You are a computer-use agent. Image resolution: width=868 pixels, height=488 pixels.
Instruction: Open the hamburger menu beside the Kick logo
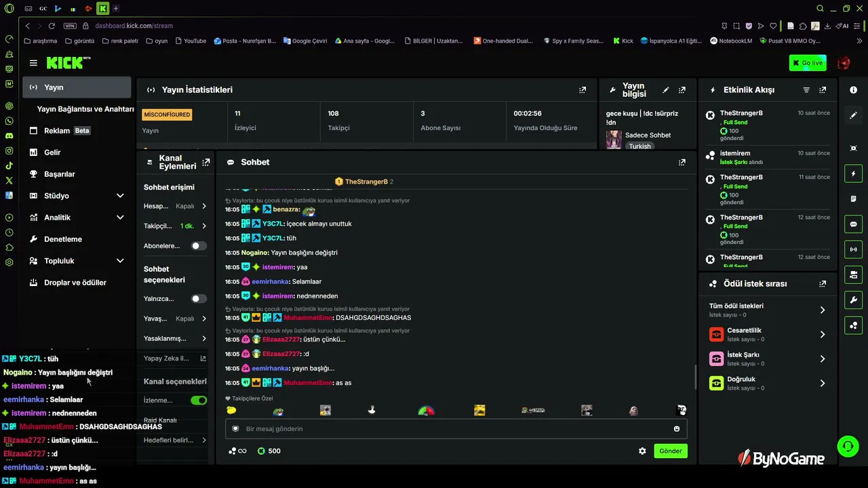(33, 63)
